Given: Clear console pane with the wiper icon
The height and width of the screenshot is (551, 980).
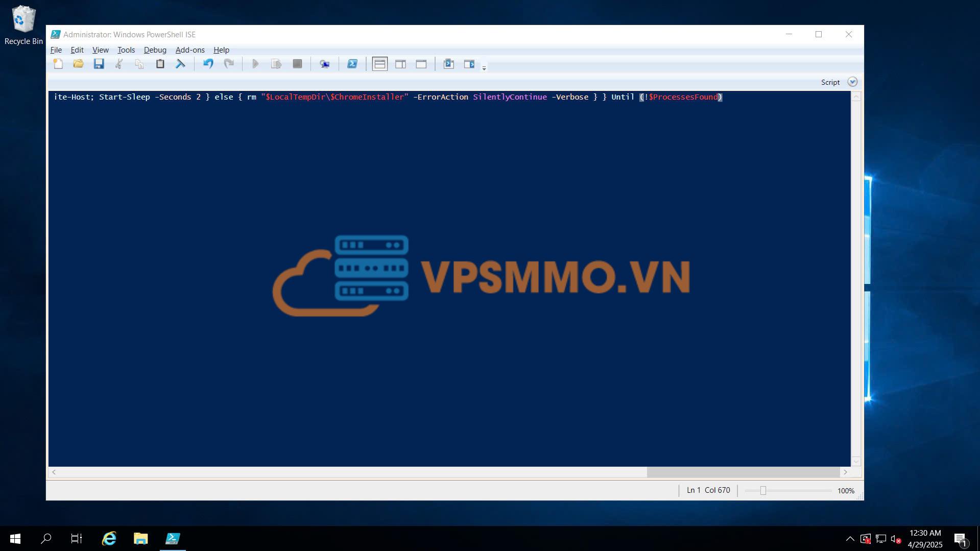Looking at the screenshot, I should 180,64.
